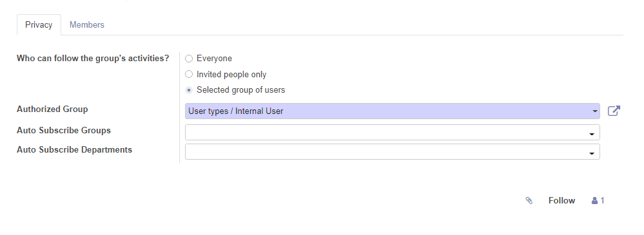Screen dimensions: 644x235
Task: Expand the Authorized Group dropdown arrow
Action: tap(594, 111)
